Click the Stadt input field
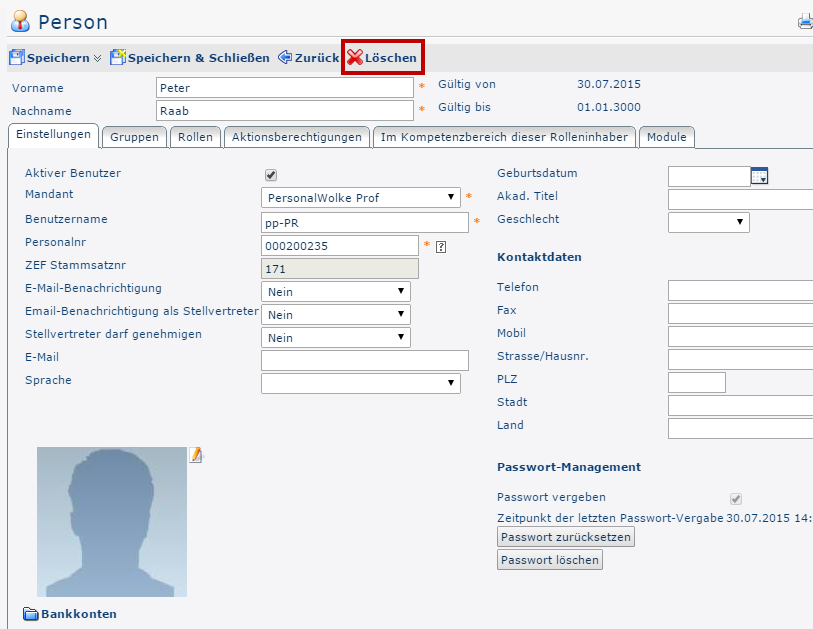The height and width of the screenshot is (629, 813). [x=740, y=406]
